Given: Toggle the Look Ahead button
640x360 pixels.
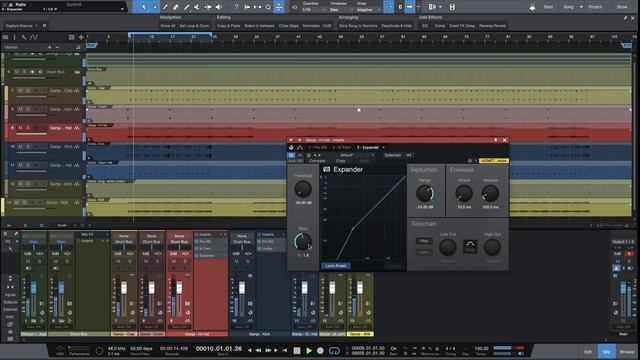Looking at the screenshot, I should (x=336, y=266).
